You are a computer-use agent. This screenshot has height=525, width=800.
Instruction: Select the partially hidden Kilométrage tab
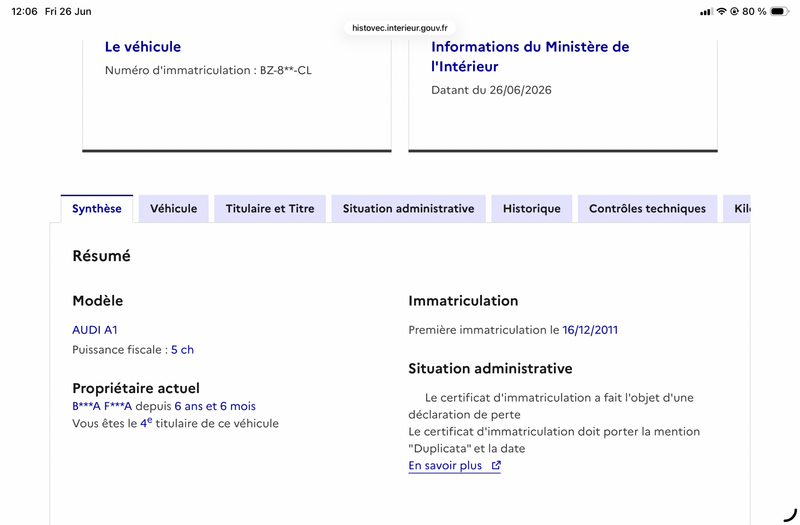pyautogui.click(x=737, y=209)
